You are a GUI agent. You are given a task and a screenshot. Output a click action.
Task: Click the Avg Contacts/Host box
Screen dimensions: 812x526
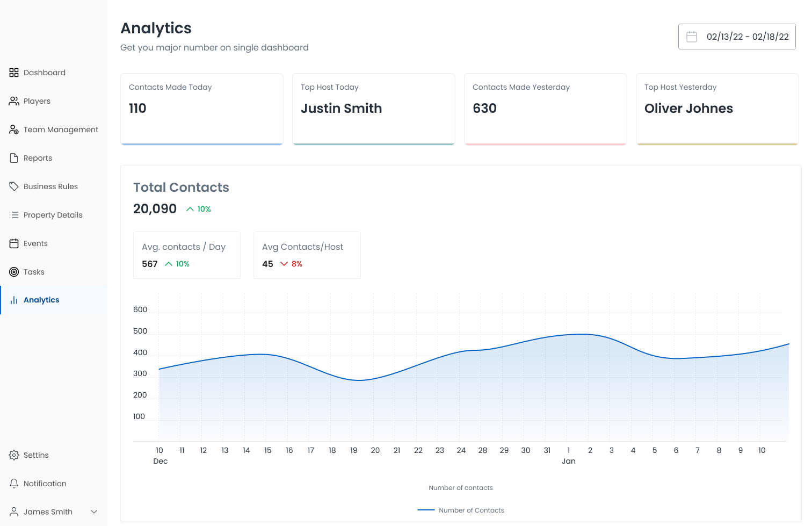307,255
